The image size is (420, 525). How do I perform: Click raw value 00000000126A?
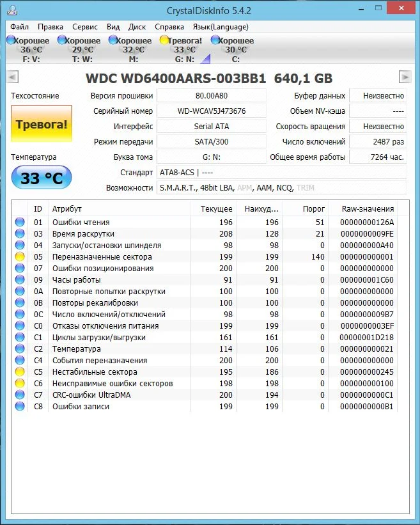pos(367,223)
